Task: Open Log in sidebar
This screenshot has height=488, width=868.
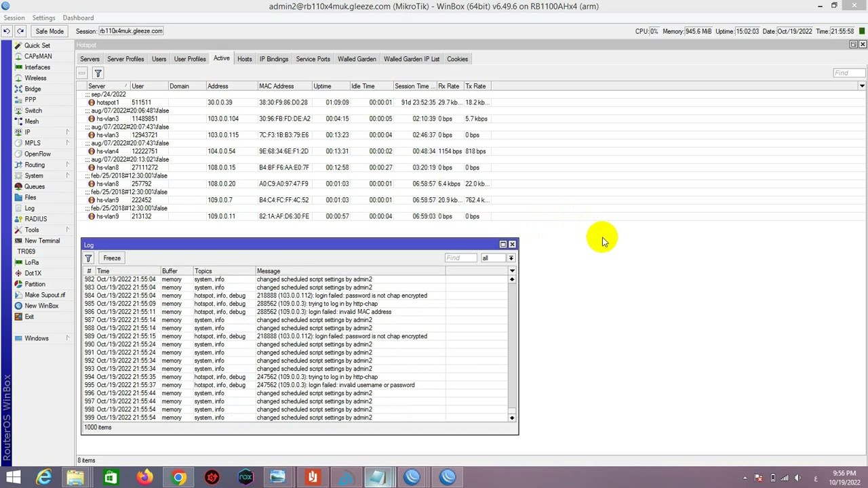Action: pyautogui.click(x=29, y=208)
